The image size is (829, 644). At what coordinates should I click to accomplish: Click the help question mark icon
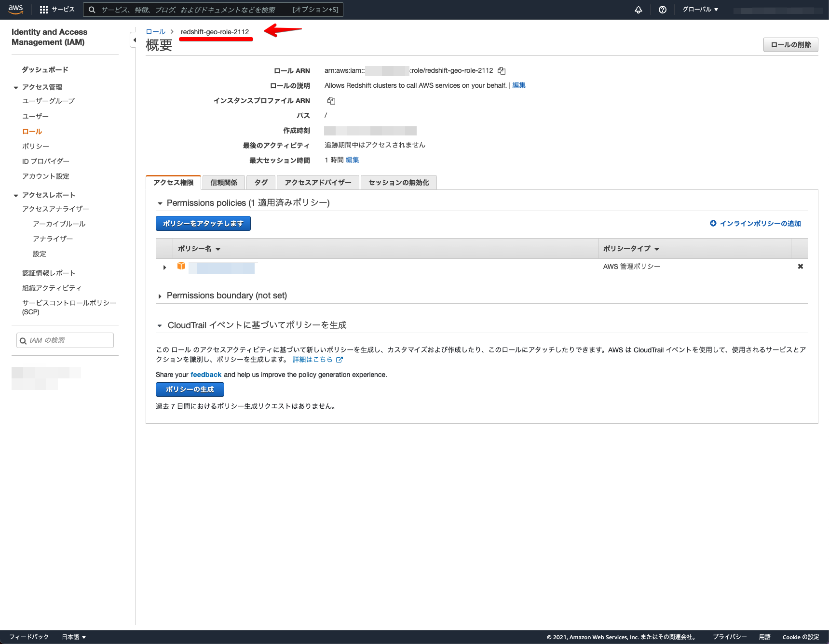click(x=662, y=9)
